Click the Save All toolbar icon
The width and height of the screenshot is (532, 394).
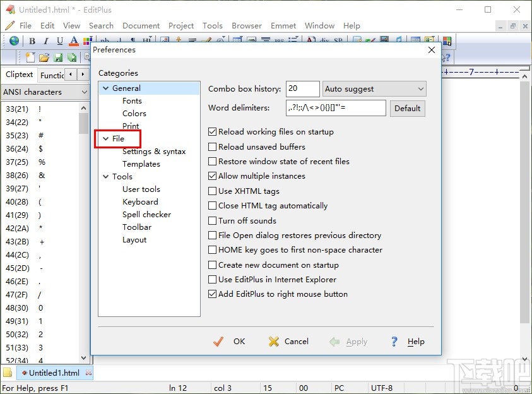[x=72, y=57]
